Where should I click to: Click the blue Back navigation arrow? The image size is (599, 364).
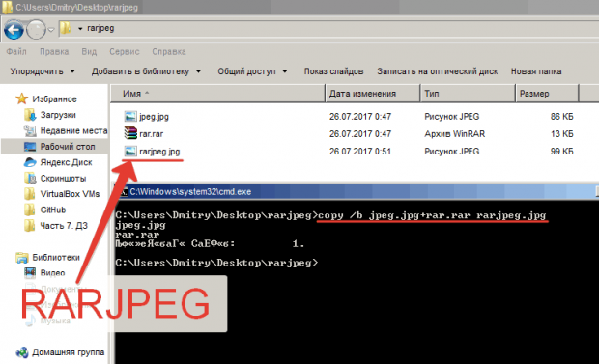14,30
